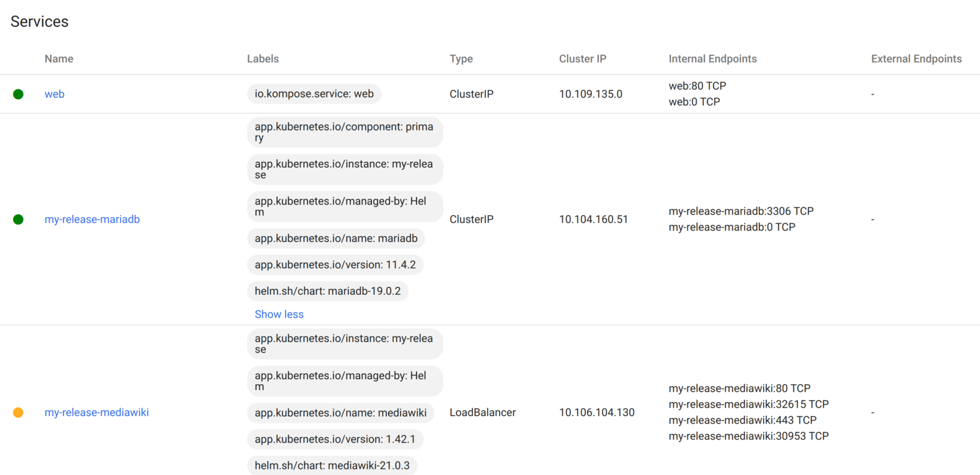Select the app.kubernetes.io/name: mediawiki label chip
This screenshot has height=475, width=980.
(341, 413)
